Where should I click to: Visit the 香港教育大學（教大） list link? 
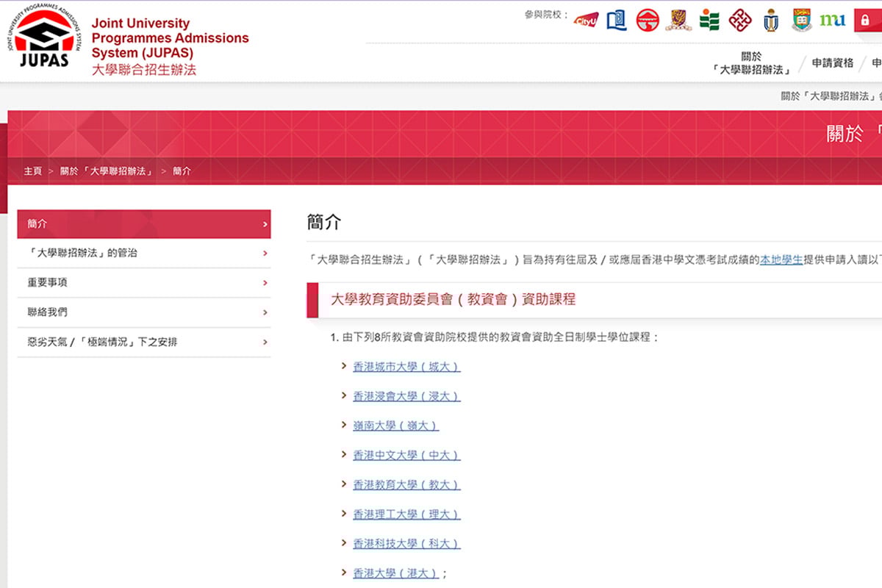click(406, 485)
